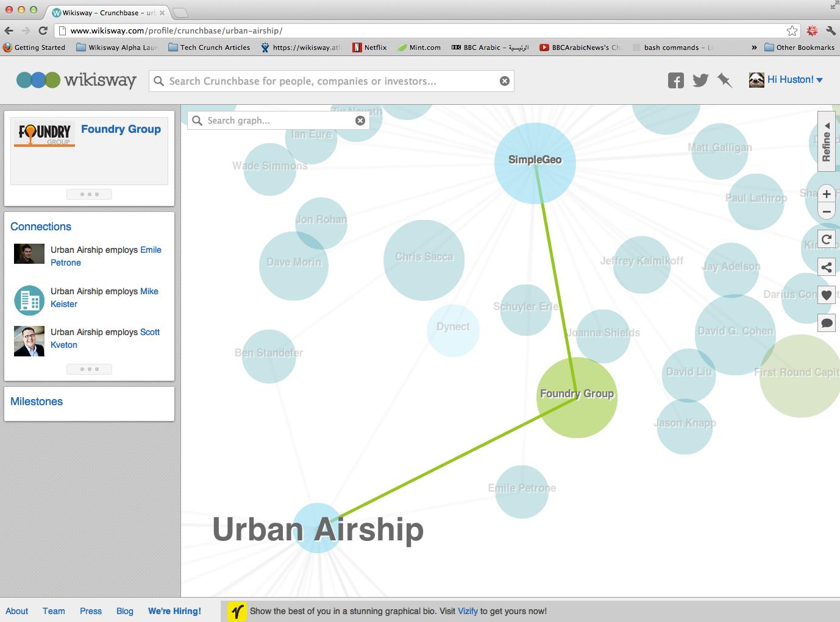The height and width of the screenshot is (622, 840).
Task: Select the Dave Morin node
Action: tap(294, 266)
